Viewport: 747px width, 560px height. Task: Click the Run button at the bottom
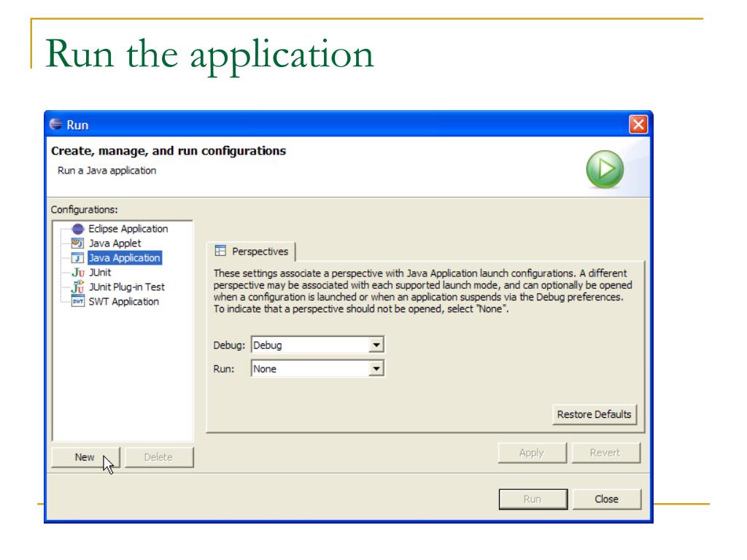click(x=533, y=499)
